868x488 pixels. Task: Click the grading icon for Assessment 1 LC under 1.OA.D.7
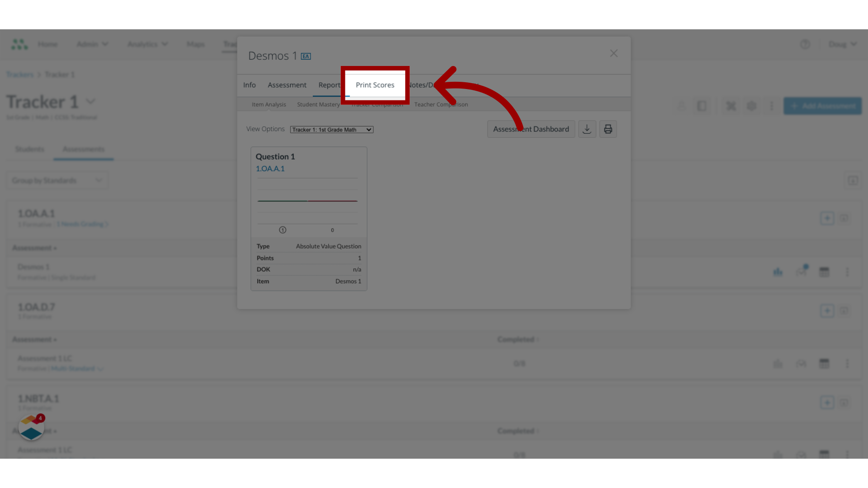click(801, 363)
